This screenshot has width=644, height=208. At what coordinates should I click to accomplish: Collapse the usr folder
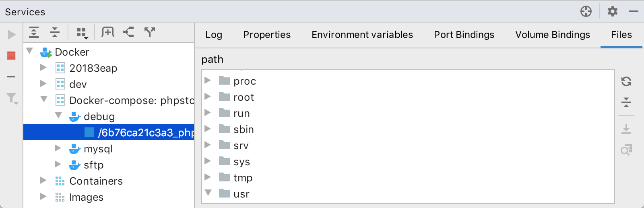[x=208, y=193]
